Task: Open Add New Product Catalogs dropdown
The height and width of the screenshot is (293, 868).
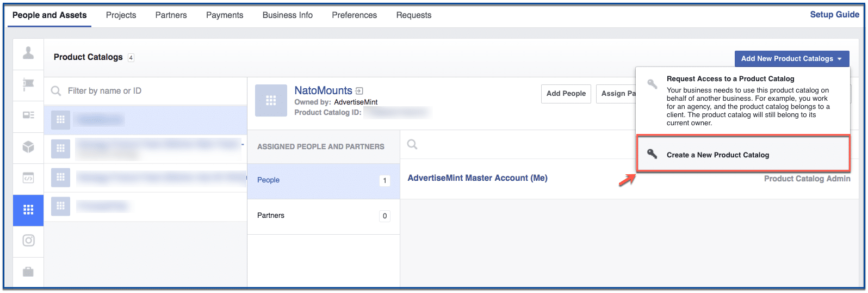Action: (791, 58)
